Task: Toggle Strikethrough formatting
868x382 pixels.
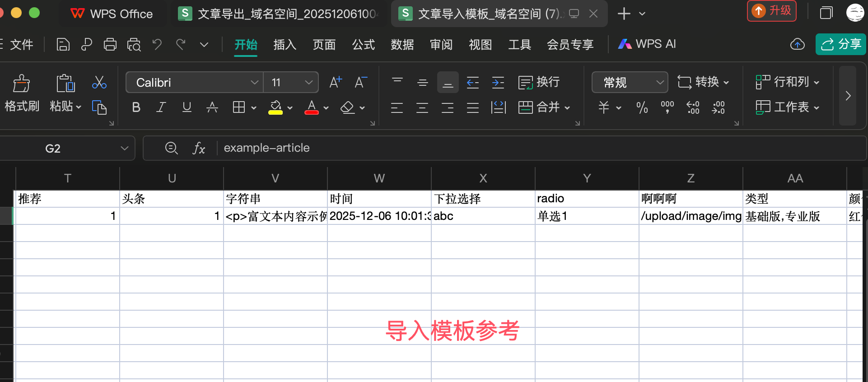Action: click(212, 107)
